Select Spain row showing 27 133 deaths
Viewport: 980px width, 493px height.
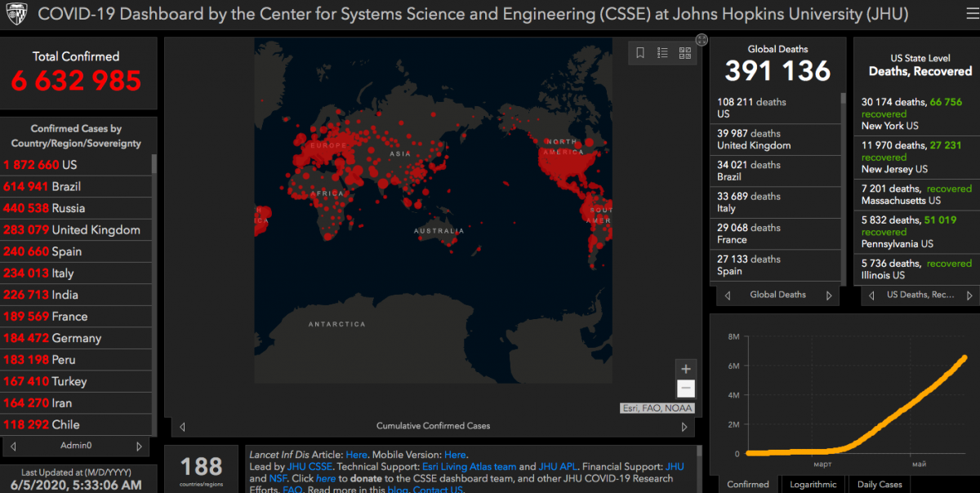click(775, 265)
